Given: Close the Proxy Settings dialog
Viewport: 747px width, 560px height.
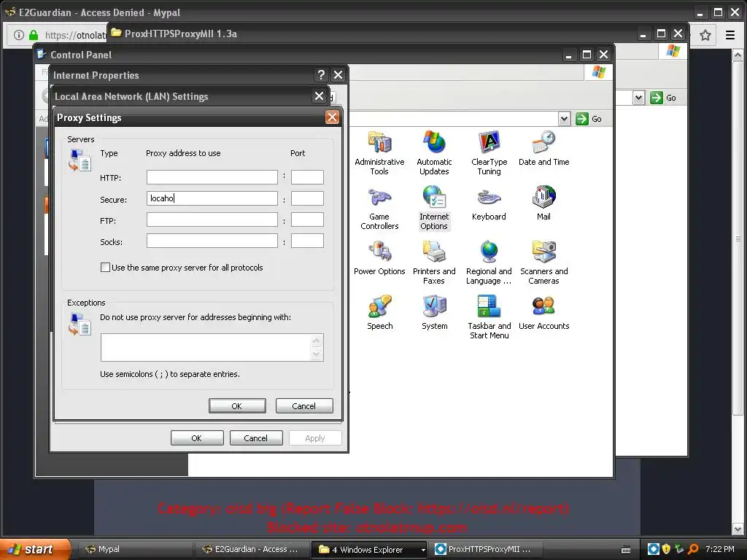Looking at the screenshot, I should click(x=332, y=117).
